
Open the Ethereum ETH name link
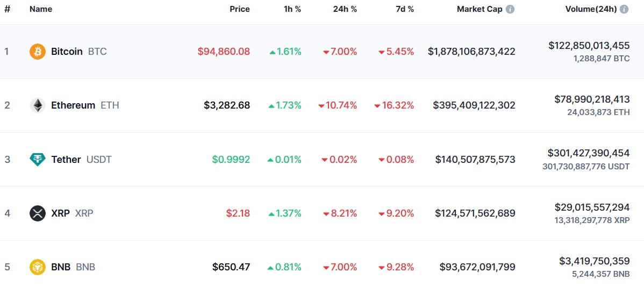[x=85, y=105]
